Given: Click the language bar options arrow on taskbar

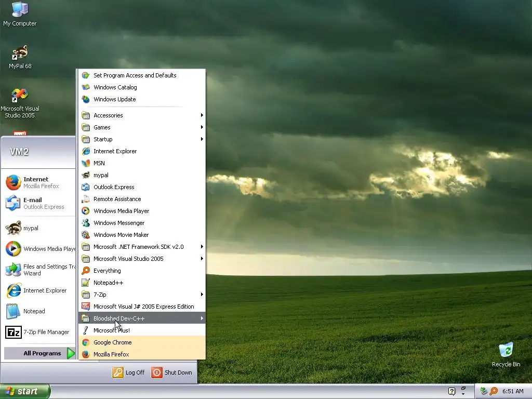Looking at the screenshot, I should (x=463, y=394).
